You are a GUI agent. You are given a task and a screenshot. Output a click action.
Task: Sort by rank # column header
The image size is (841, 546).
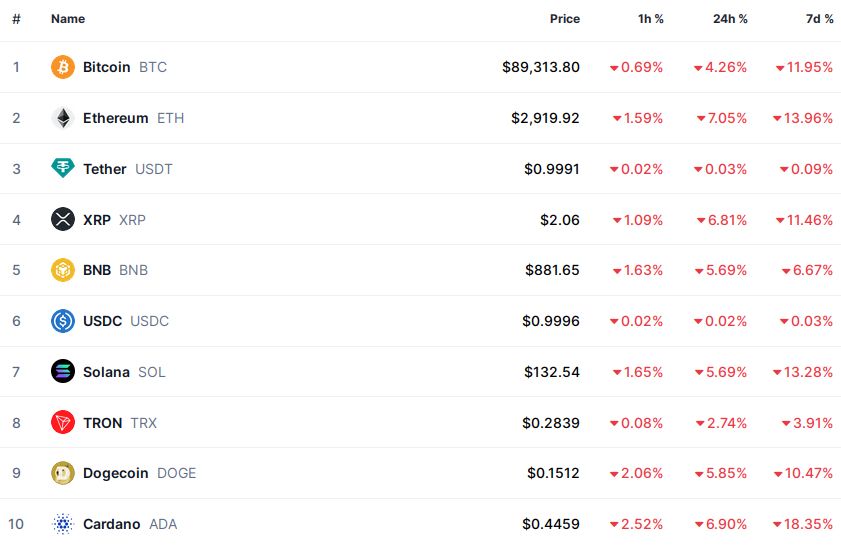16,19
